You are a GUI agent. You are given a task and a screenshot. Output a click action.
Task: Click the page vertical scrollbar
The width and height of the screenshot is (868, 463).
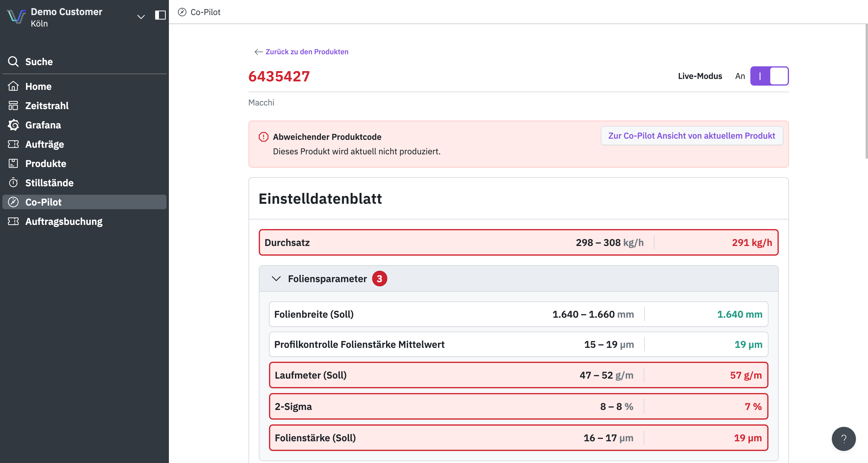pyautogui.click(x=866, y=91)
